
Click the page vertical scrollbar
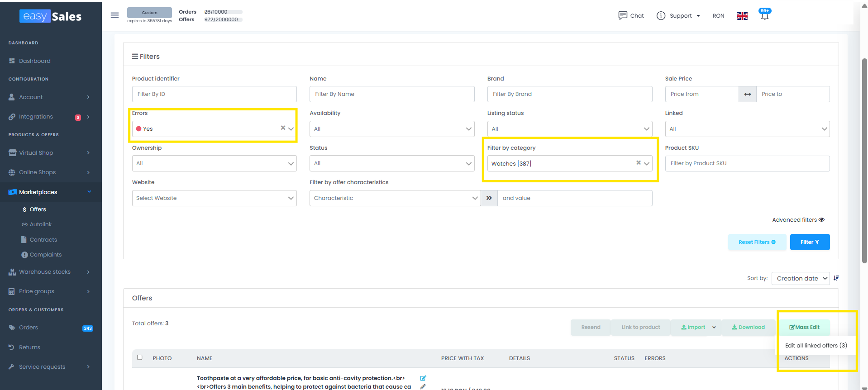click(864, 161)
